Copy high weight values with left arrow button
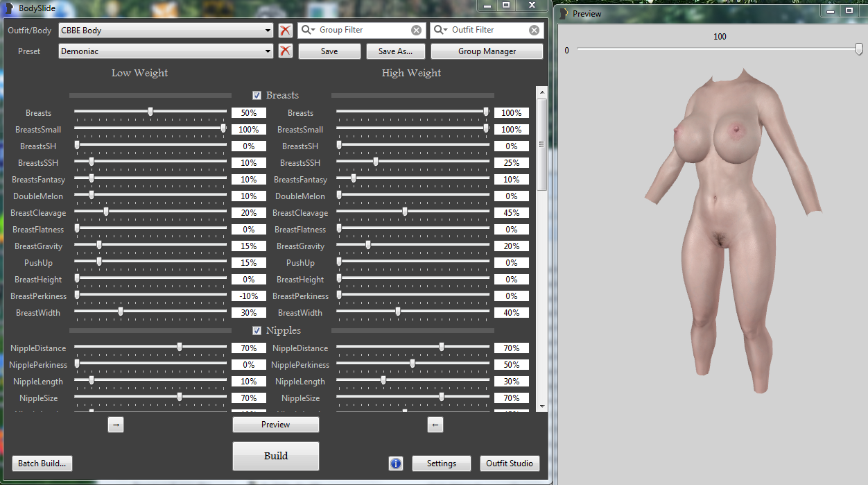 coord(435,425)
